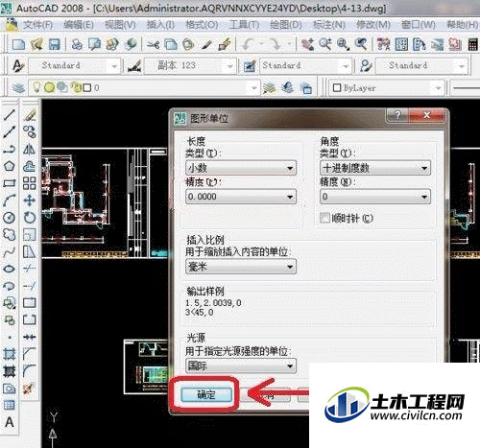Open the 文件(F) menu
The width and height of the screenshot is (480, 448).
click(37, 25)
